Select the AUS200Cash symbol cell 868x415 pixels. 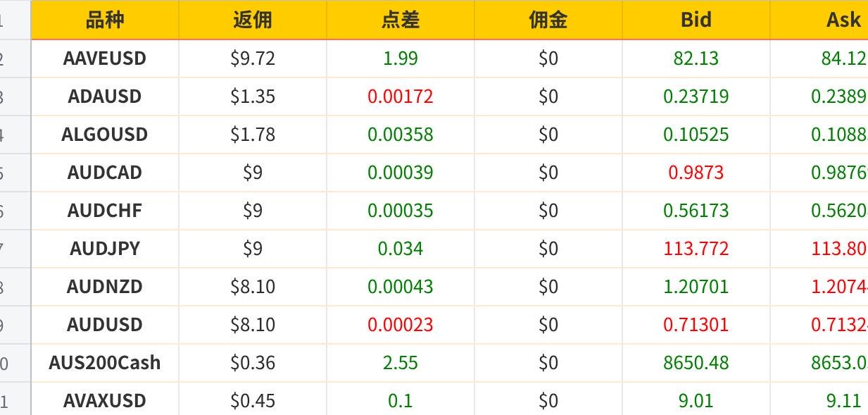coord(105,363)
